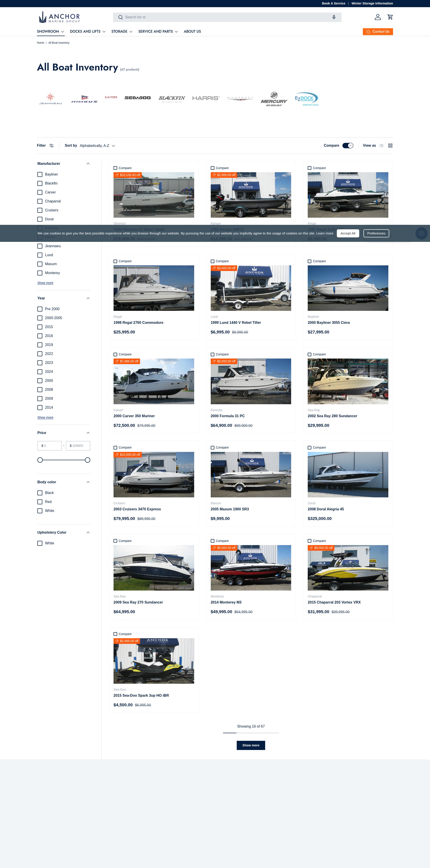Select the Nimbus brand logo
The height and width of the screenshot is (868, 430).
click(84, 99)
